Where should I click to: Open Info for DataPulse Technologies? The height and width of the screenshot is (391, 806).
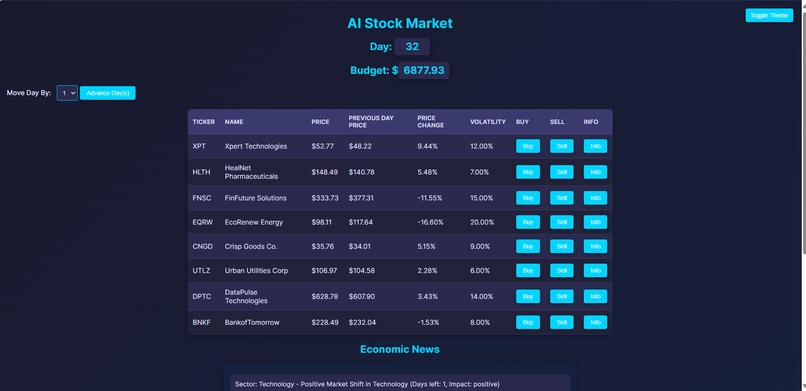pos(595,296)
